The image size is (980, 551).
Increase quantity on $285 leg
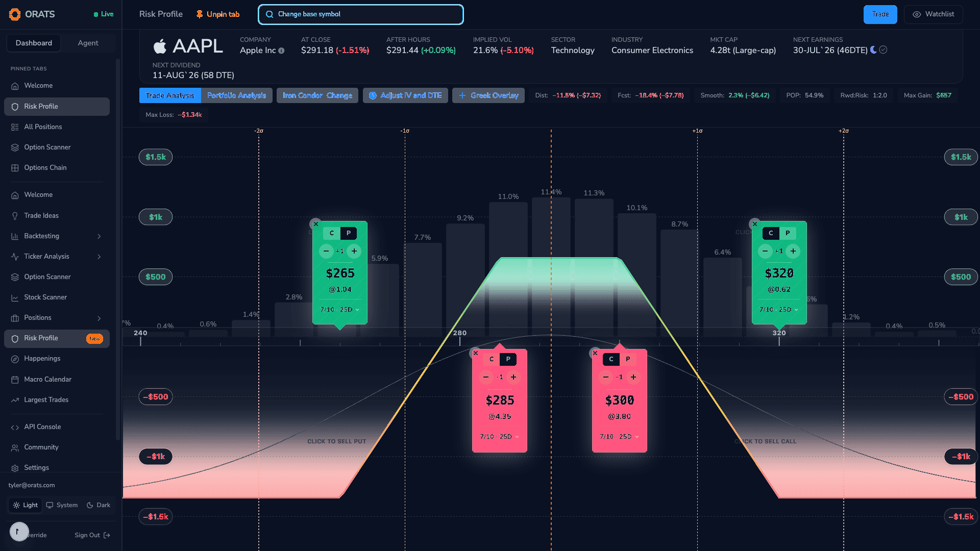pyautogui.click(x=513, y=377)
